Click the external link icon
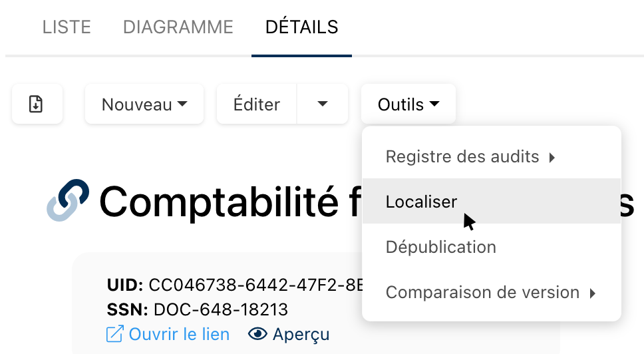Image resolution: width=644 pixels, height=354 pixels. pos(114,333)
